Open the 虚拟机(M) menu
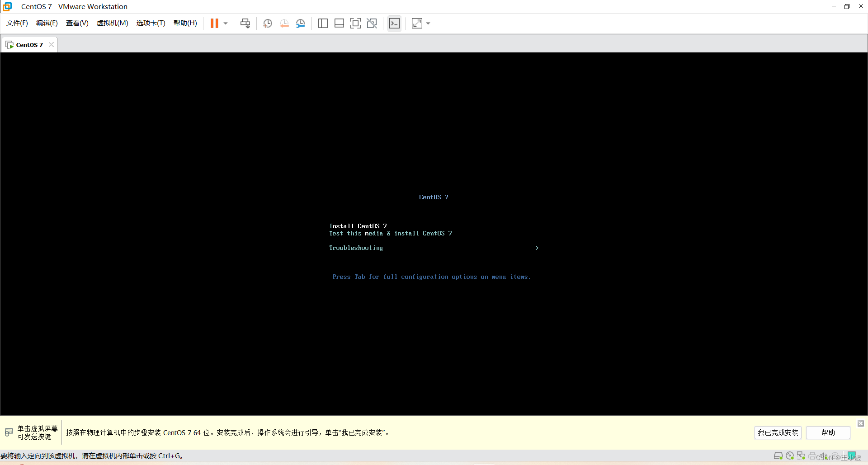 point(113,23)
